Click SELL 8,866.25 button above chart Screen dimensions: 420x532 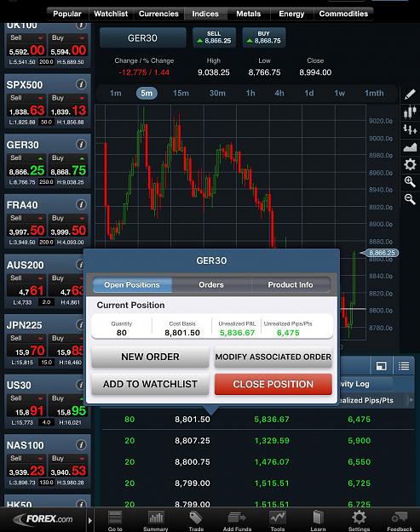pyautogui.click(x=214, y=37)
